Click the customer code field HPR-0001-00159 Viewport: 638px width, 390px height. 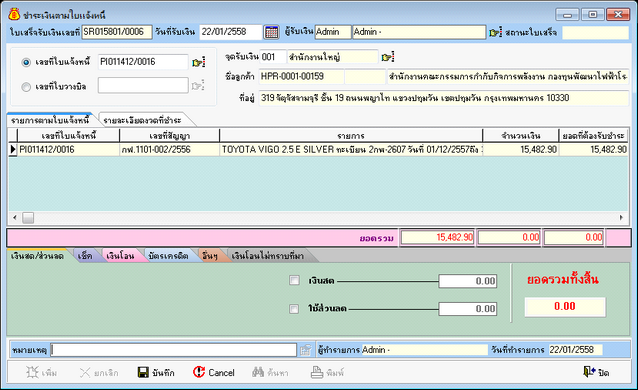click(301, 77)
